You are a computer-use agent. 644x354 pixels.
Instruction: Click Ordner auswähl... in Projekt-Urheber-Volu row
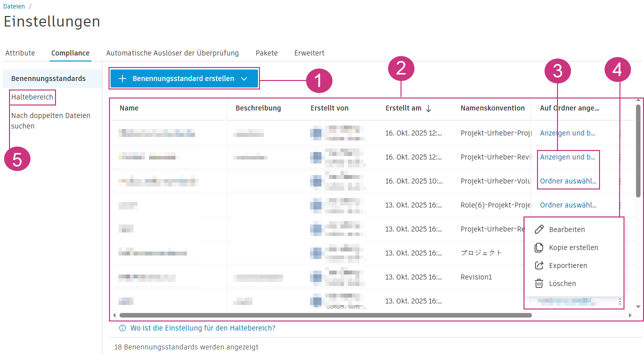point(568,181)
